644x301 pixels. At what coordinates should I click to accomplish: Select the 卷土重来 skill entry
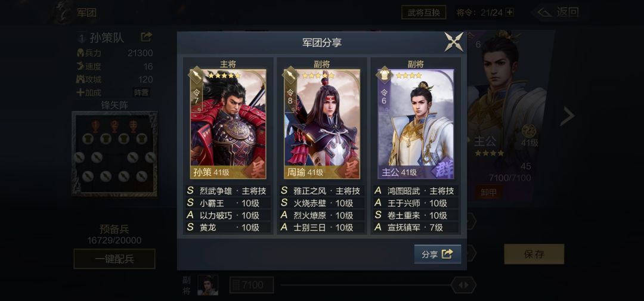(416, 215)
